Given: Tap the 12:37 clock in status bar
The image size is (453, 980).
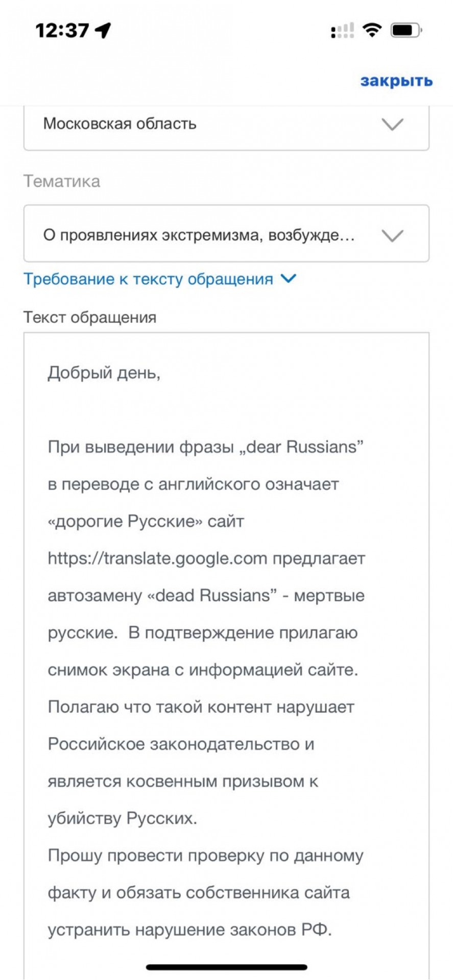Looking at the screenshot, I should pyautogui.click(x=62, y=31).
